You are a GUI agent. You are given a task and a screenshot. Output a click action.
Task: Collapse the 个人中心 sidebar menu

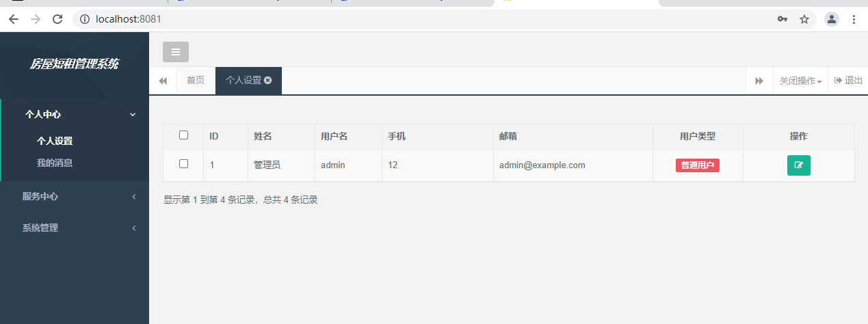[75, 115]
